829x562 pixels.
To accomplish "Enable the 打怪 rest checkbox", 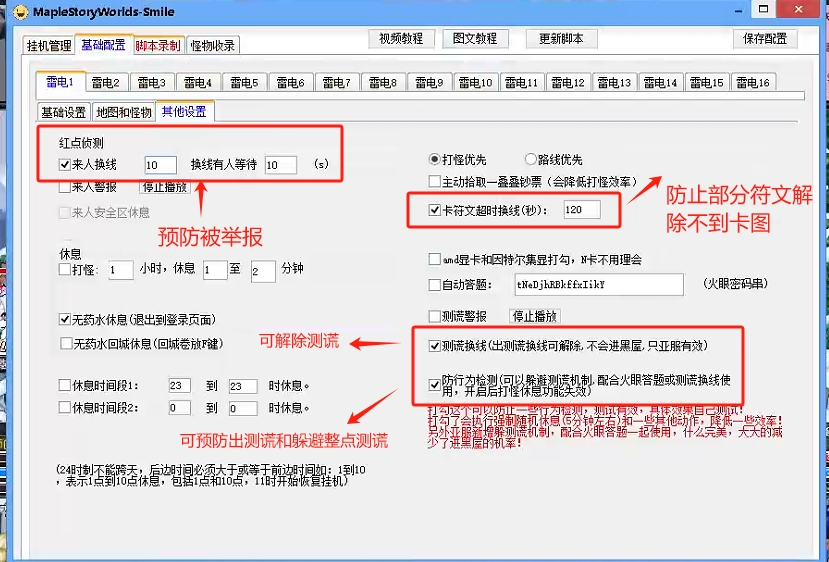I will [65, 269].
